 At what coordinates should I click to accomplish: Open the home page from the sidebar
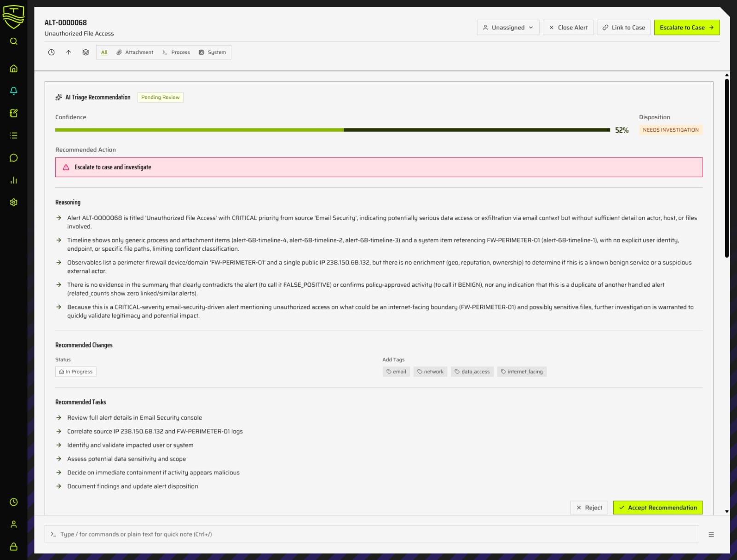point(14,69)
